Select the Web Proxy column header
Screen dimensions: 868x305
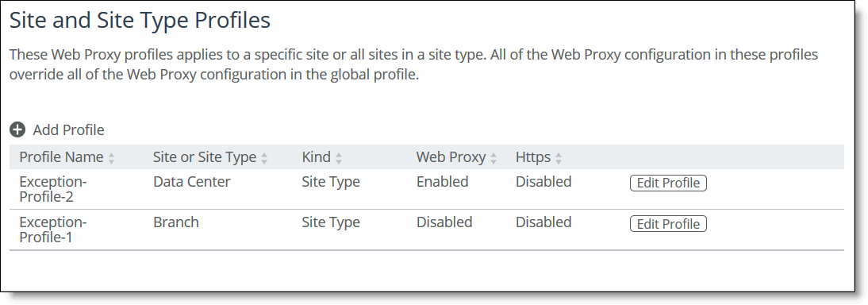click(x=451, y=157)
